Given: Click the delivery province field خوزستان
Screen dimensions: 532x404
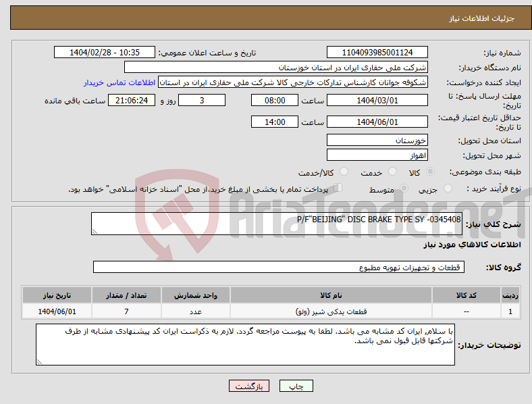Looking at the screenshot, I should click(x=377, y=141).
